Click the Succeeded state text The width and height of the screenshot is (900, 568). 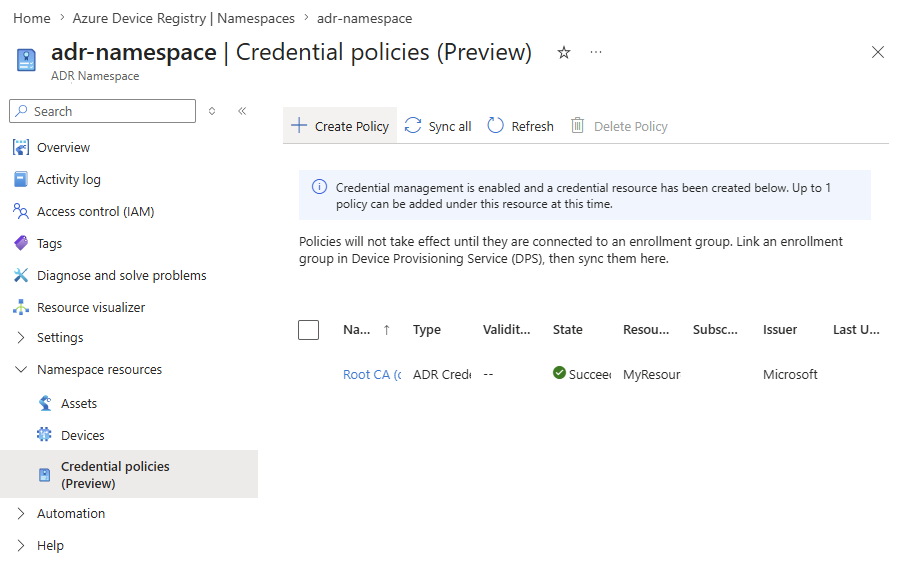coord(590,375)
